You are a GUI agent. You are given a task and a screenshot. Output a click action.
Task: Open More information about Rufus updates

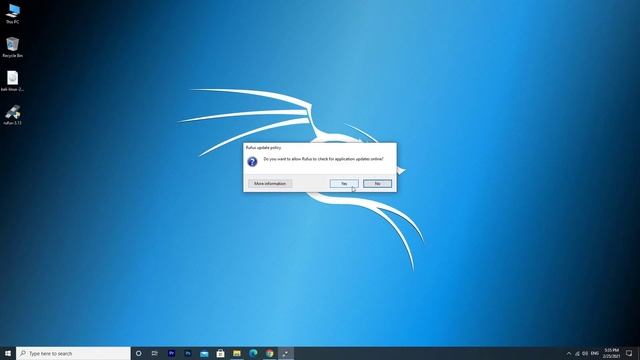pos(270,184)
